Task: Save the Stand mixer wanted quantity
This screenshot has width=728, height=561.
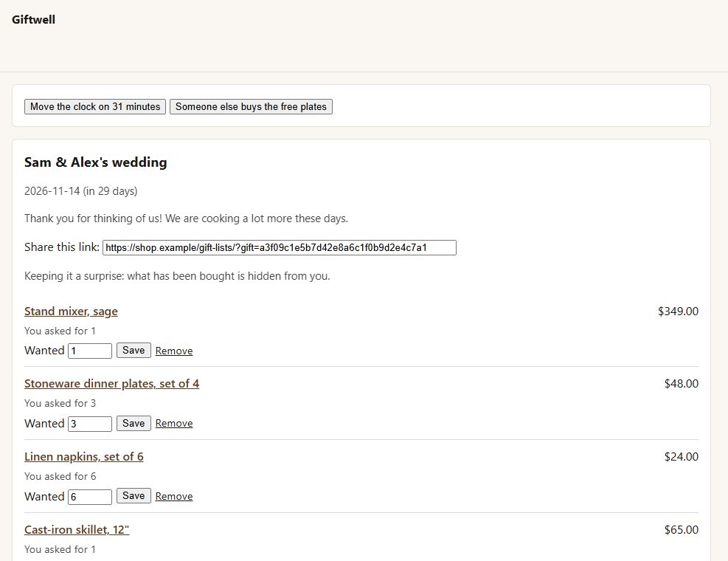Action: point(134,351)
